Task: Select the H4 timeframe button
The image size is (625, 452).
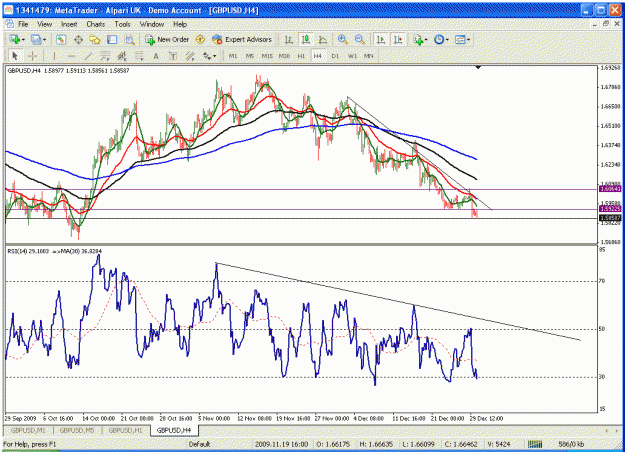Action: [x=317, y=56]
